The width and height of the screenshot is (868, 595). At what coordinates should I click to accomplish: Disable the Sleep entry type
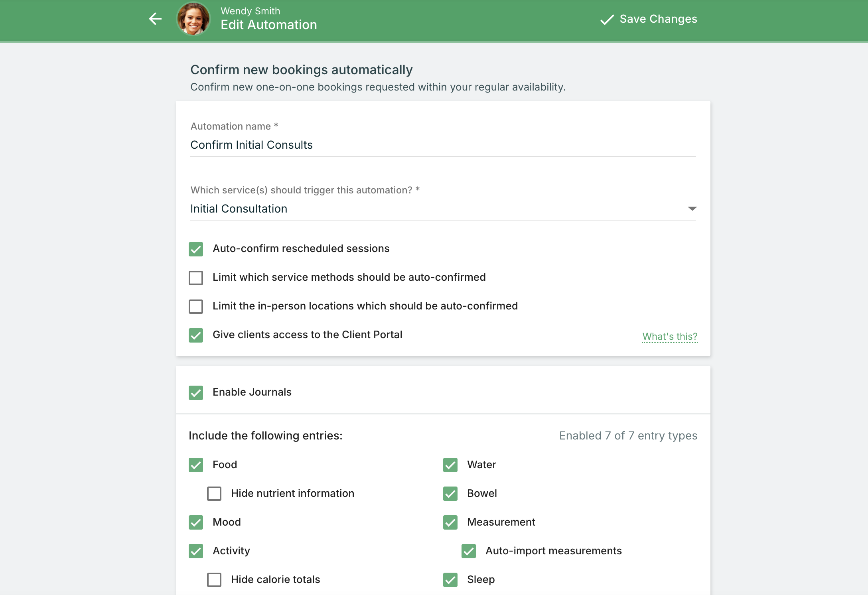pos(450,580)
